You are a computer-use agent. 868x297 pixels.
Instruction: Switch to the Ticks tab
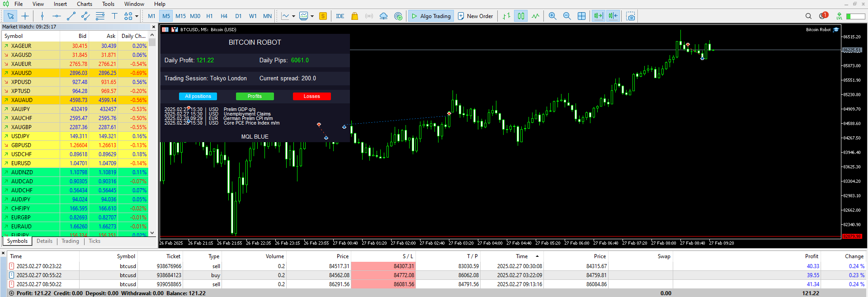click(94, 241)
